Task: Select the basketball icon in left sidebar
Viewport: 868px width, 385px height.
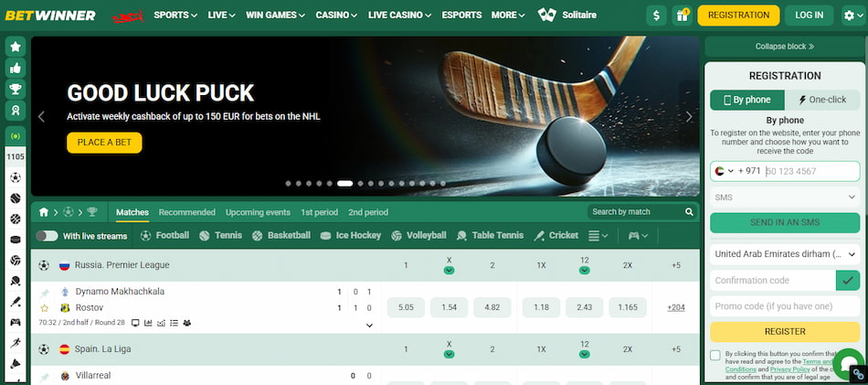Action: [x=16, y=219]
